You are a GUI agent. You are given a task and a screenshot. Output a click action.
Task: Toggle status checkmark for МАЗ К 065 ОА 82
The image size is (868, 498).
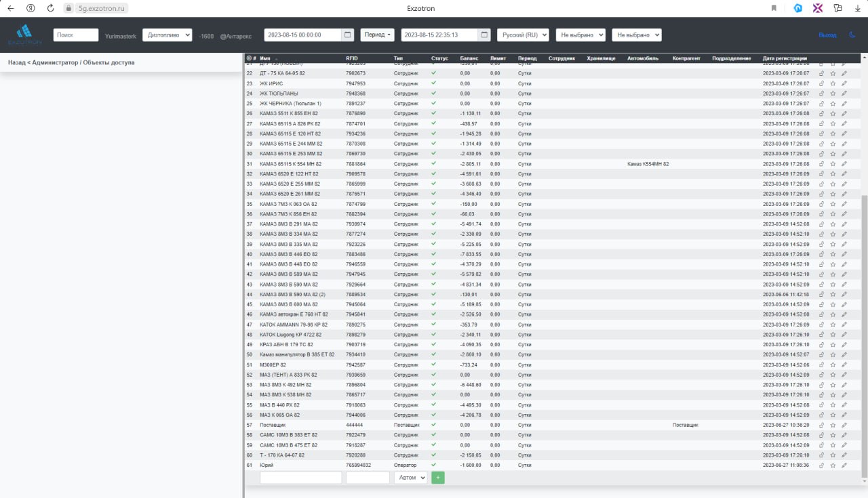click(433, 415)
